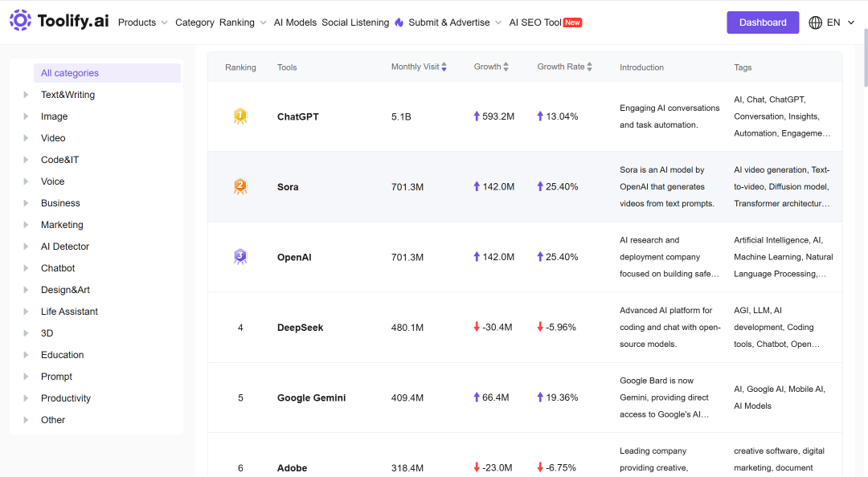Image resolution: width=868 pixels, height=477 pixels.
Task: Expand the Text&Writing category
Action: [x=26, y=95]
